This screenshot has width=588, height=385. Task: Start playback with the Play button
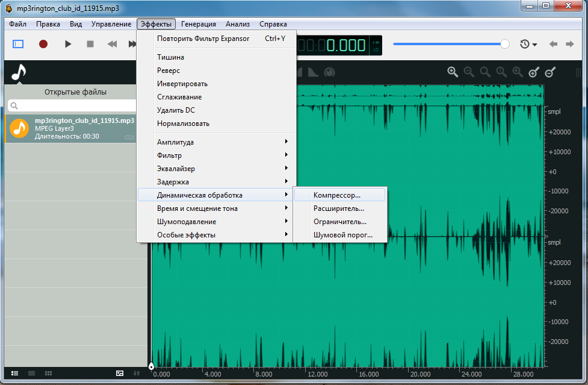(x=68, y=44)
